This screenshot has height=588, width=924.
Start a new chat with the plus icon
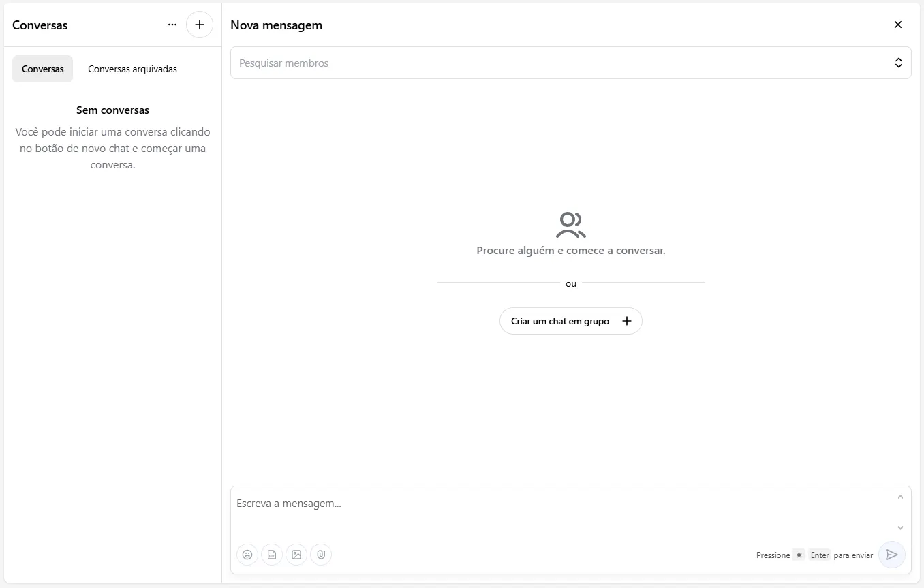click(200, 25)
